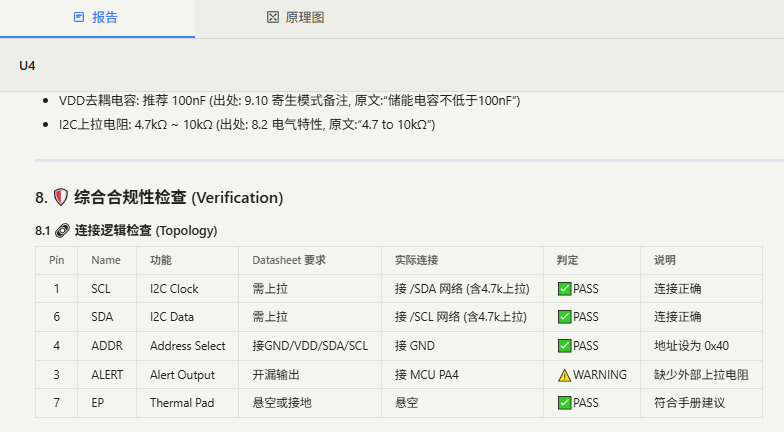784x432 pixels.
Task: Click the paperclip icon beside 连接逻辑检查
Action: (62, 230)
